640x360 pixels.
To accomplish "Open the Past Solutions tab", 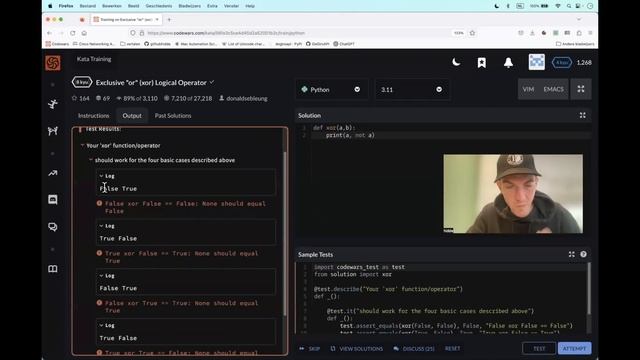I will pyautogui.click(x=173, y=116).
